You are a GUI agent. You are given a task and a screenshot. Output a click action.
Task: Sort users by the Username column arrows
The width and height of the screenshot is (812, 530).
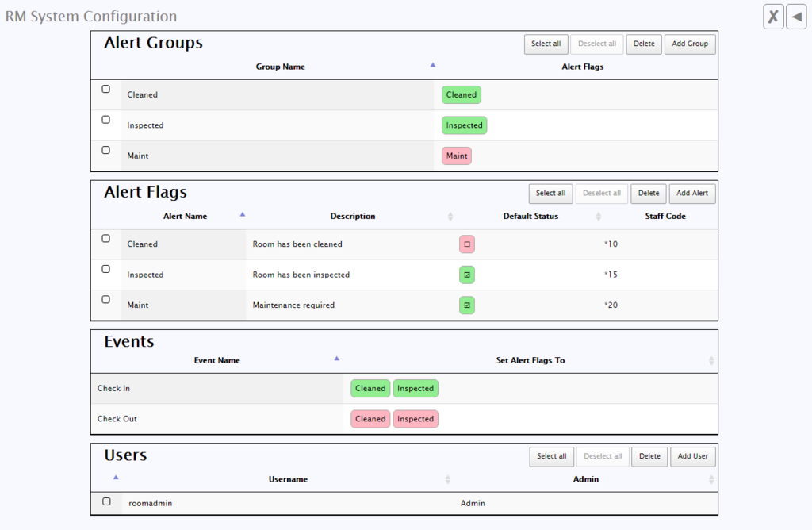click(448, 480)
